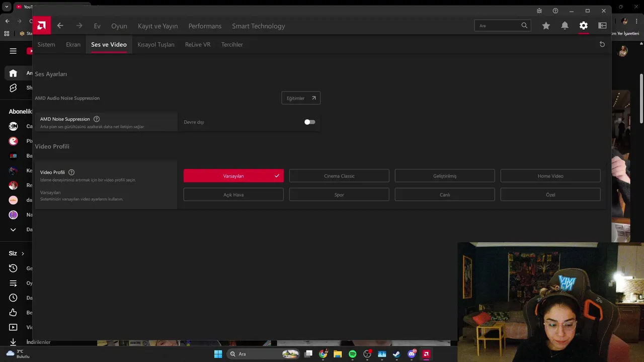Open the bug report tool icon
The image size is (644, 362).
coord(539,11)
